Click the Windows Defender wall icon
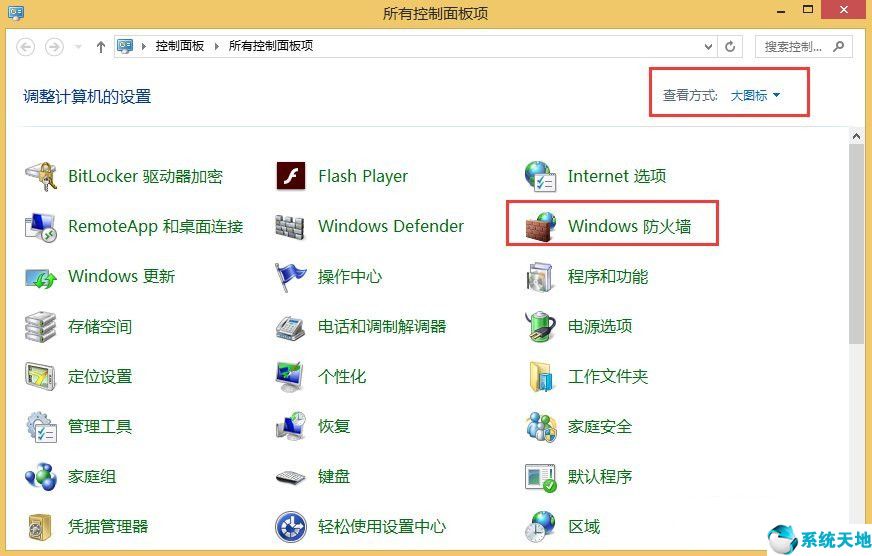The height and width of the screenshot is (556, 872). (x=290, y=226)
